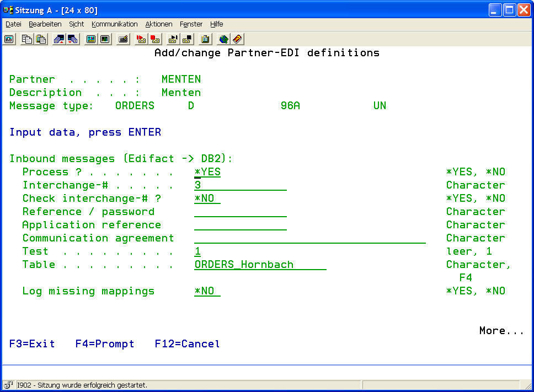Click the Table field containing ORDERS_Hornbach

click(260, 265)
